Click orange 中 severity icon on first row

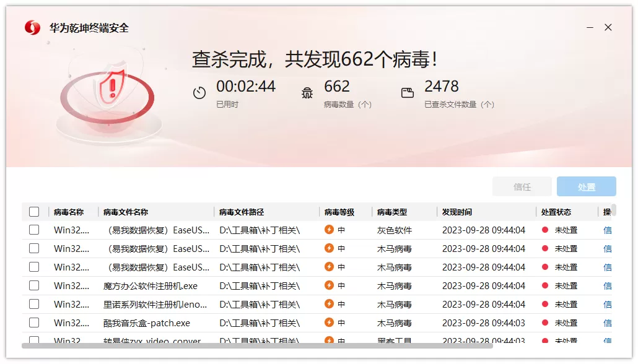(328, 230)
